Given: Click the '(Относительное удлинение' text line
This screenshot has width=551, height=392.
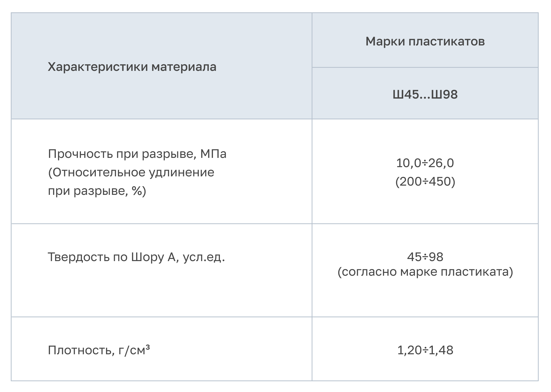Looking at the screenshot, I should click(131, 172).
